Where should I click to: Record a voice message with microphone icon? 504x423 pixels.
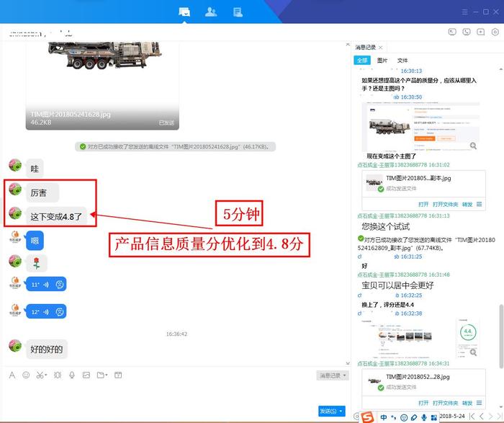coord(72,375)
